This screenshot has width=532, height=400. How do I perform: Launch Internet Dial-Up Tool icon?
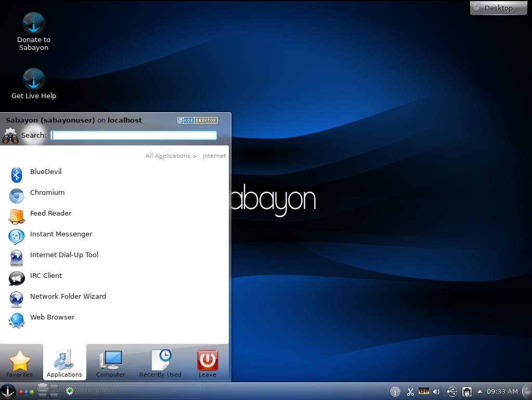pos(16,258)
